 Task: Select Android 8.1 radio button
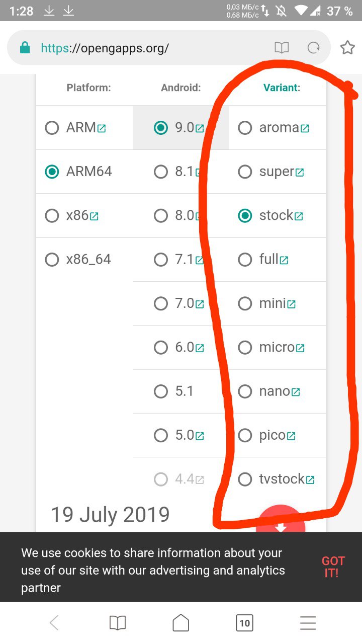tap(161, 172)
